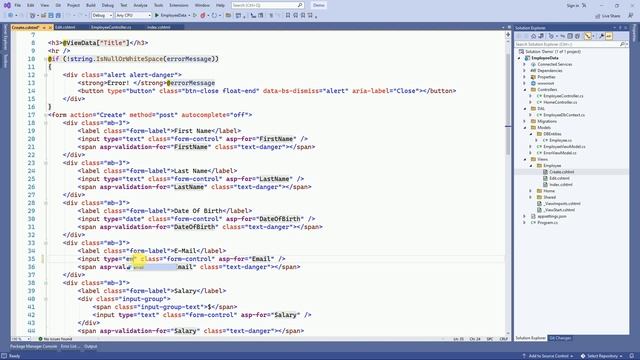Click the green Start debugging arrow
This screenshot has height=360, width=640.
pyautogui.click(x=157, y=15)
